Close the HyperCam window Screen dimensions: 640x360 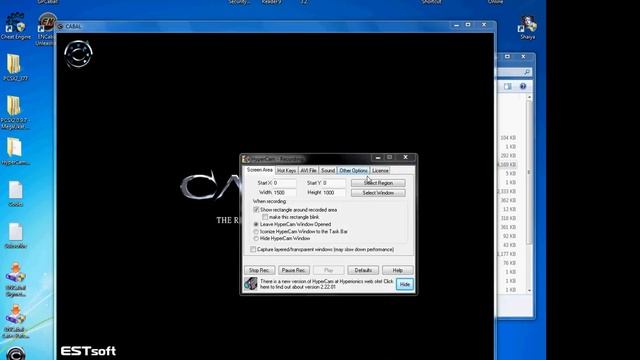tap(405, 158)
